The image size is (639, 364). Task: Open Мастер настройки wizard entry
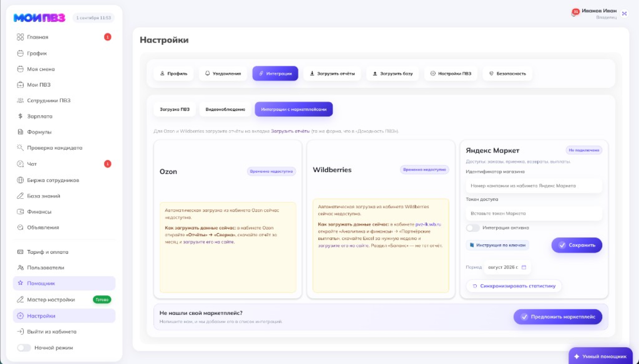(64, 300)
